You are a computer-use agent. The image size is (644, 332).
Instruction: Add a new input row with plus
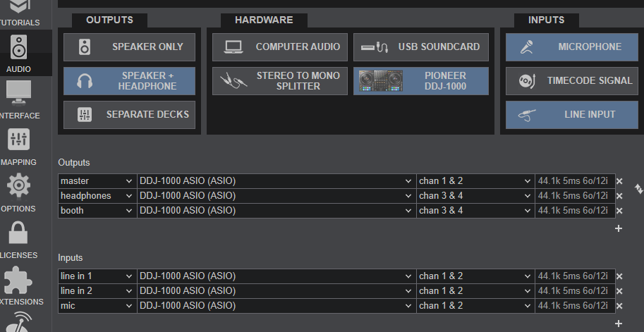click(619, 324)
